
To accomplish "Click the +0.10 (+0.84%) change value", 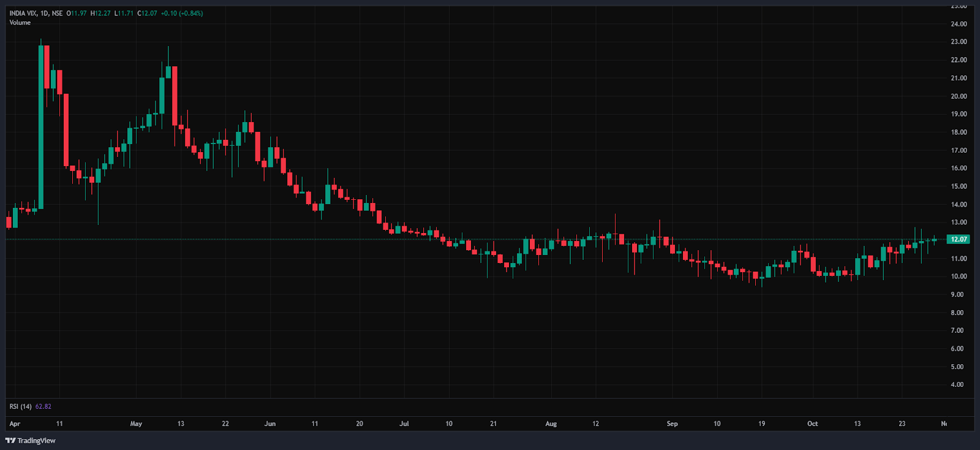I will click(182, 13).
